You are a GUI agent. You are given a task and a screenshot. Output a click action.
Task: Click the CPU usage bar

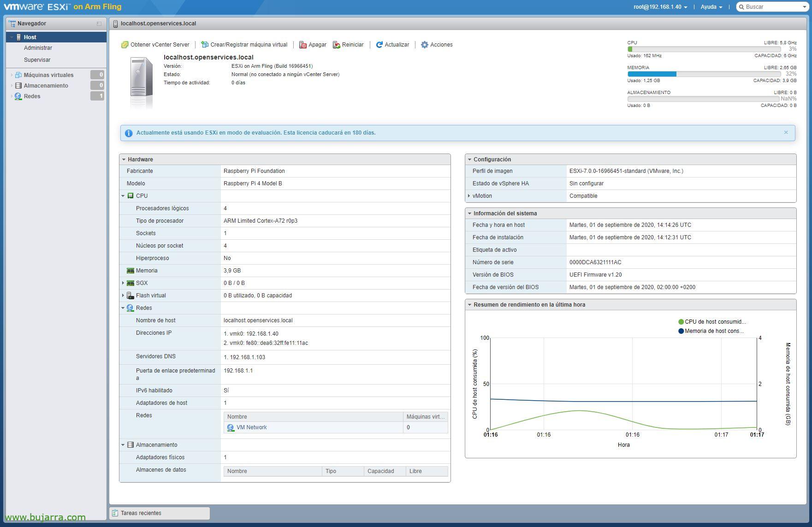704,49
